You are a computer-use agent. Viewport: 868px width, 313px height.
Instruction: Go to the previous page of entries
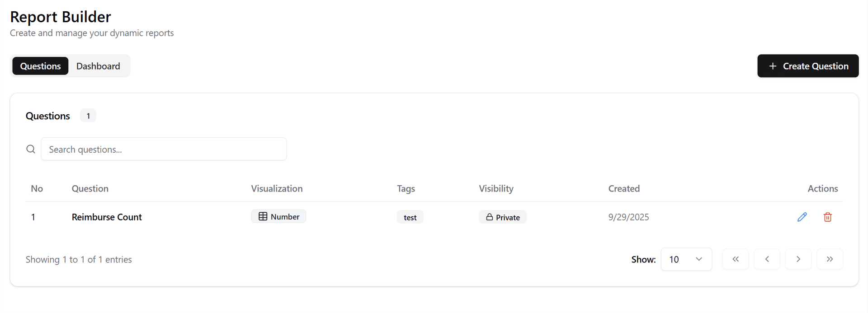[x=767, y=259]
